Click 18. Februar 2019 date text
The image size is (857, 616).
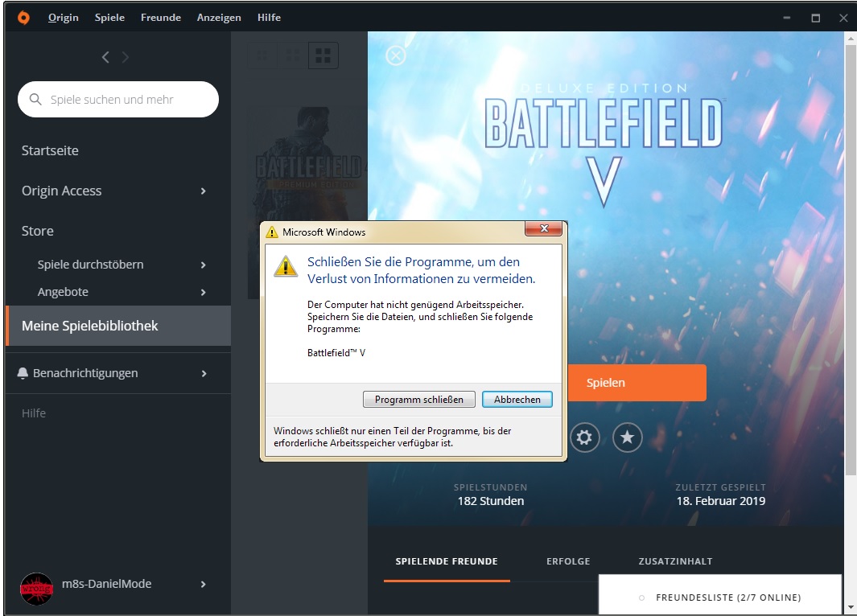click(721, 501)
